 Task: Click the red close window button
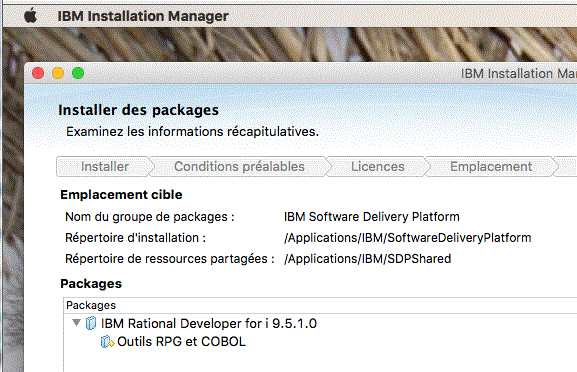[x=38, y=73]
